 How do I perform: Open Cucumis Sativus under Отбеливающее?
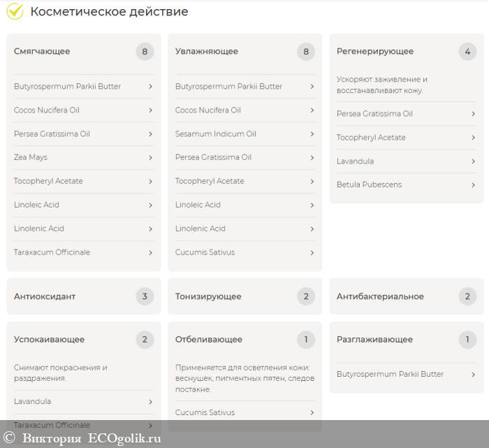205,413
